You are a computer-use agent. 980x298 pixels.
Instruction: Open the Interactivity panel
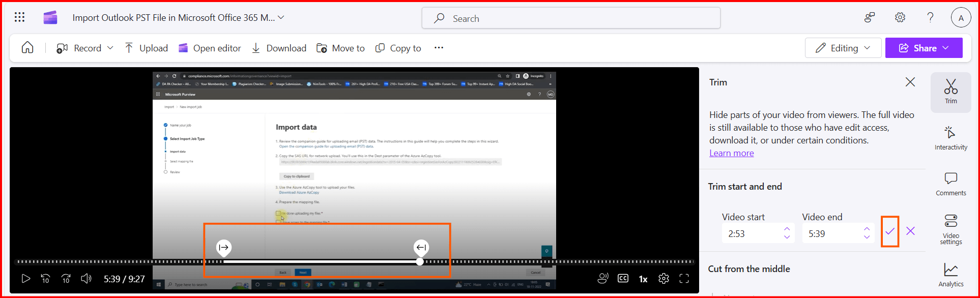[950, 138]
